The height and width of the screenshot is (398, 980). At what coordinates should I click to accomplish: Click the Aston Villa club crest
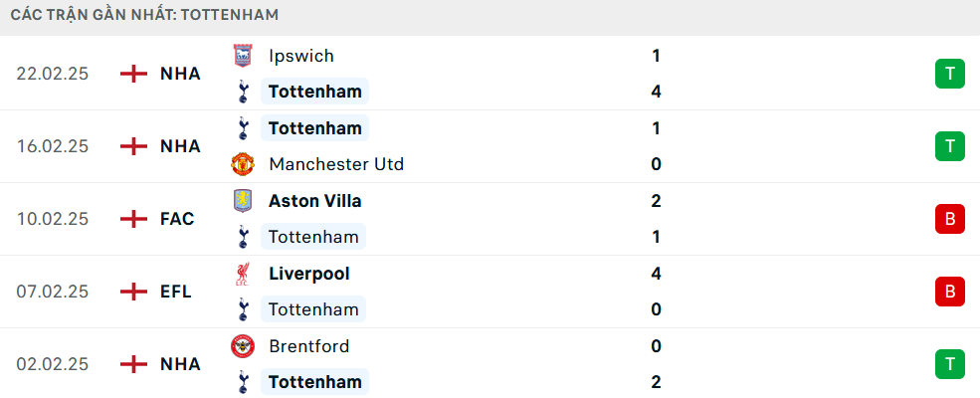(x=242, y=201)
